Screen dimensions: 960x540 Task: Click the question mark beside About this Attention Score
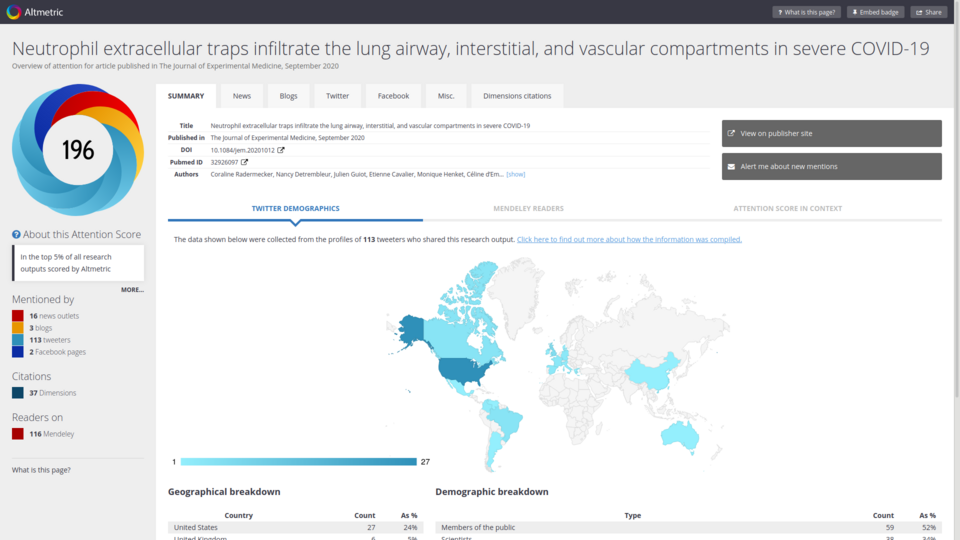[16, 234]
